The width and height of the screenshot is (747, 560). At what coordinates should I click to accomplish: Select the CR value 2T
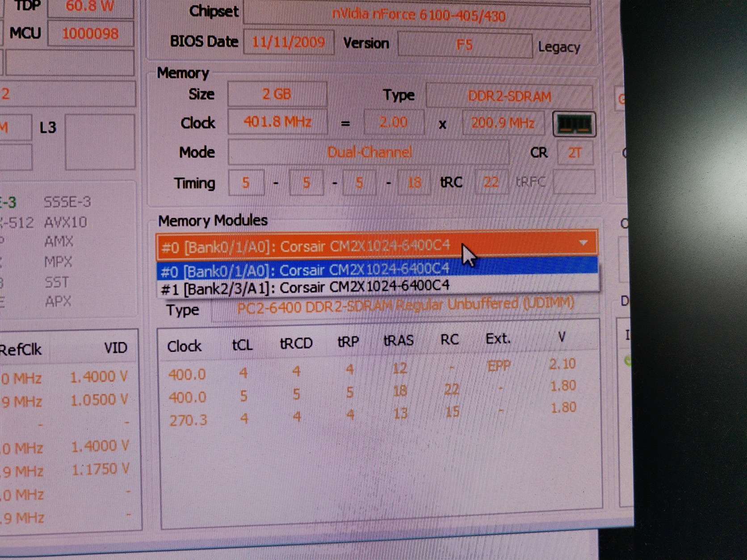point(575,153)
